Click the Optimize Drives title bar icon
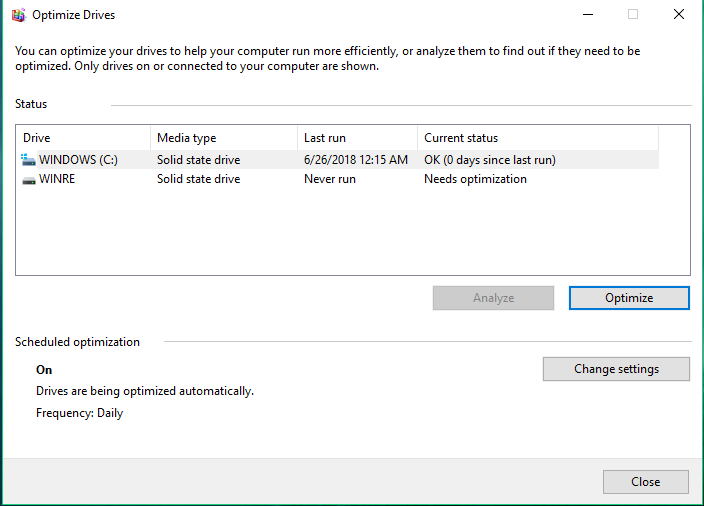 tap(18, 15)
